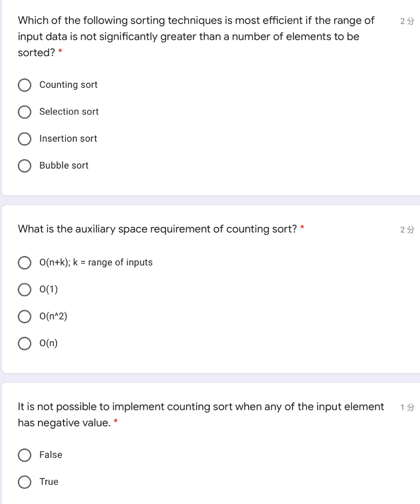Select the O(n+k) radio button
The height and width of the screenshot is (504, 420).
25,263
